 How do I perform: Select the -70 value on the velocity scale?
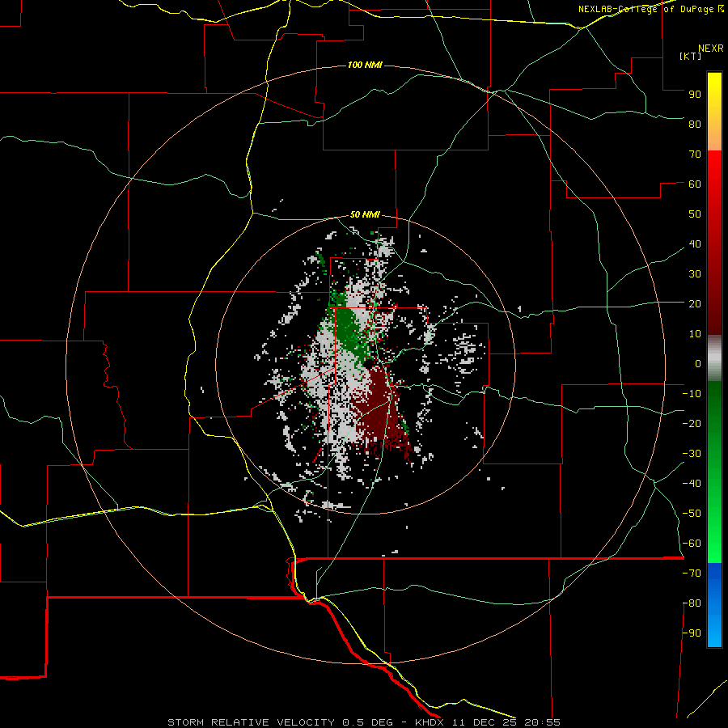[x=692, y=574]
